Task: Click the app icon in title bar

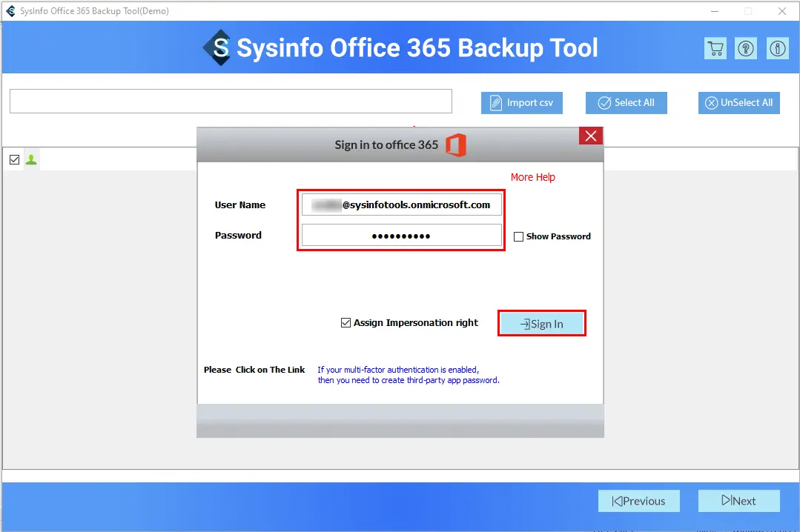Action: coord(10,10)
